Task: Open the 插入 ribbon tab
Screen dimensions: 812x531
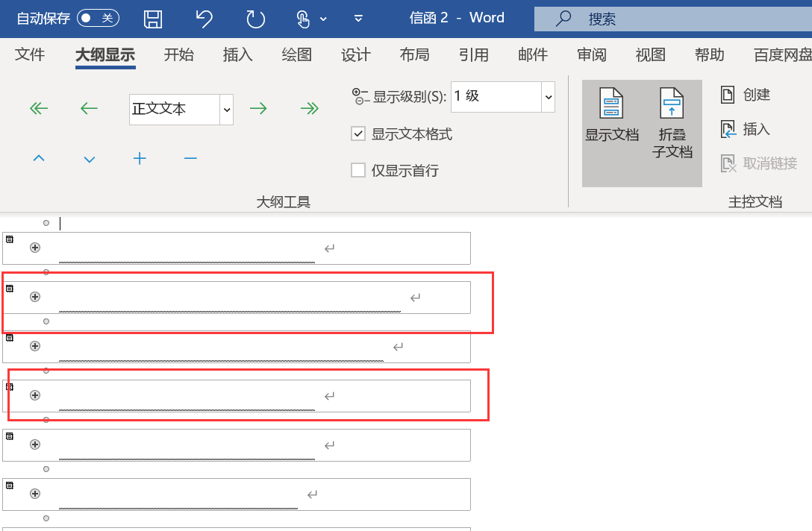Action: point(237,54)
